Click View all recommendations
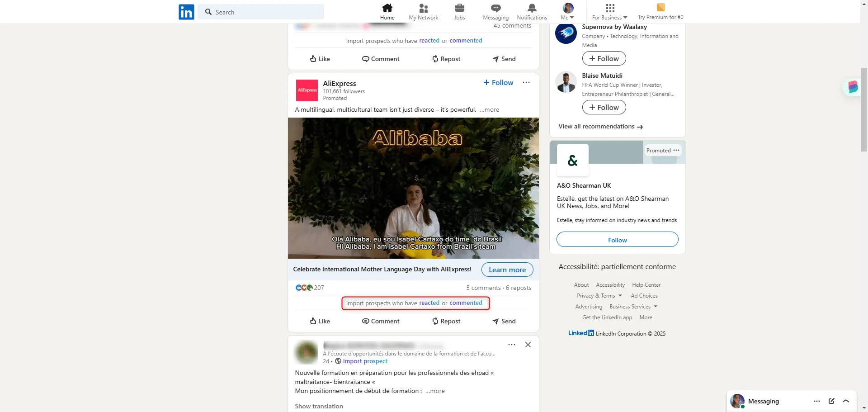 click(600, 127)
